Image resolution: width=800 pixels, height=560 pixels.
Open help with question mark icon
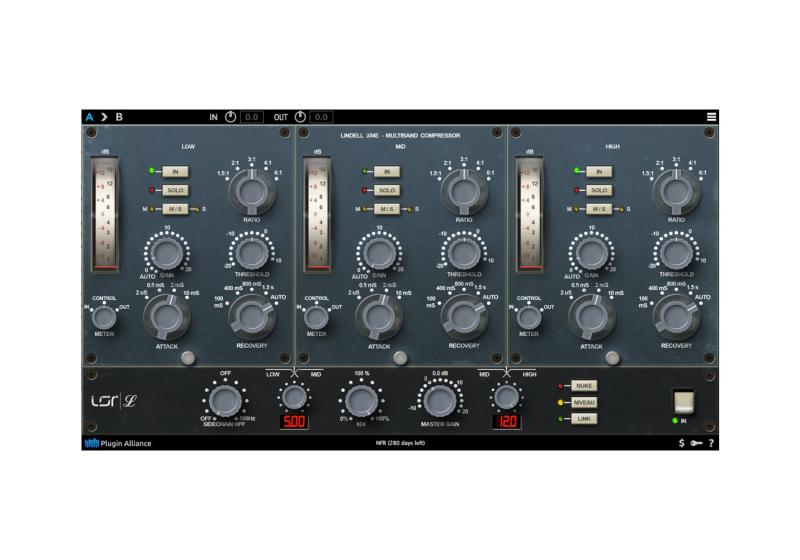(x=711, y=443)
